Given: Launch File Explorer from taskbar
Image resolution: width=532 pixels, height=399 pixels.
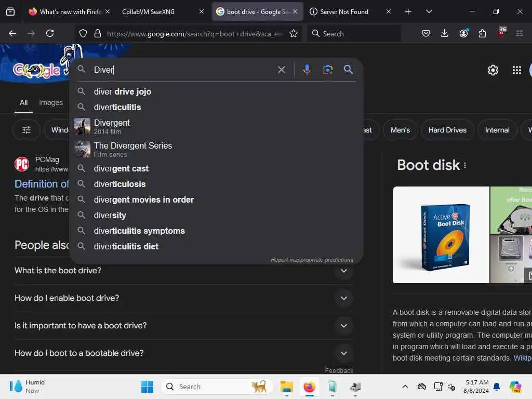Looking at the screenshot, I should click(287, 387).
